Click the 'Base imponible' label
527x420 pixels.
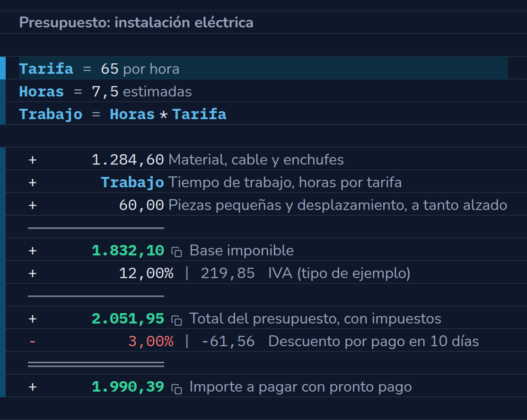242,251
